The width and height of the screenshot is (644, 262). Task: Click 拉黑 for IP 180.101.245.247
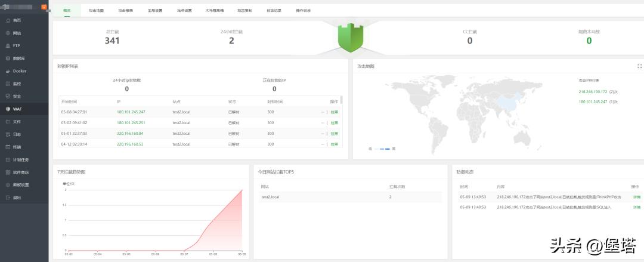coord(335,112)
